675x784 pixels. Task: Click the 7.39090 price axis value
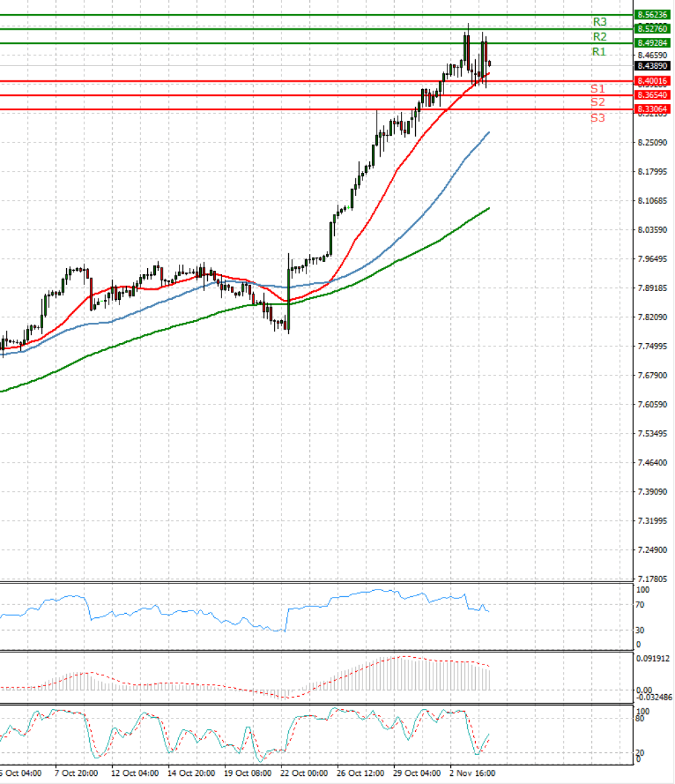point(652,492)
